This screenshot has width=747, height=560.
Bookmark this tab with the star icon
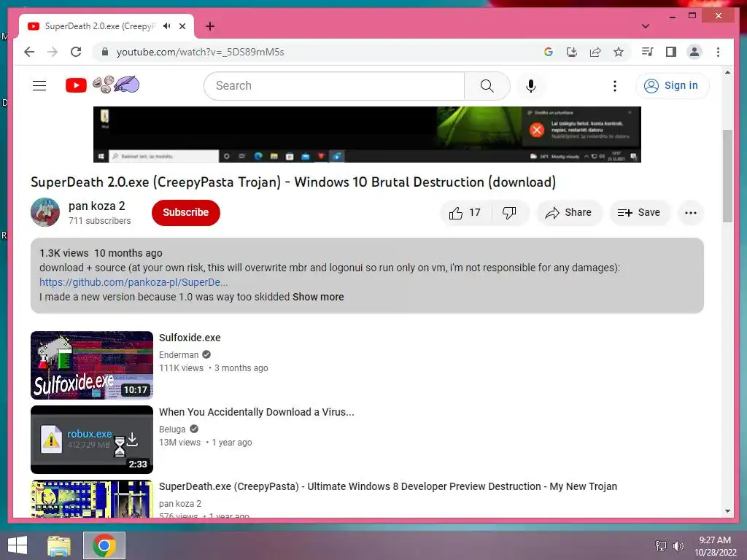pyautogui.click(x=619, y=52)
